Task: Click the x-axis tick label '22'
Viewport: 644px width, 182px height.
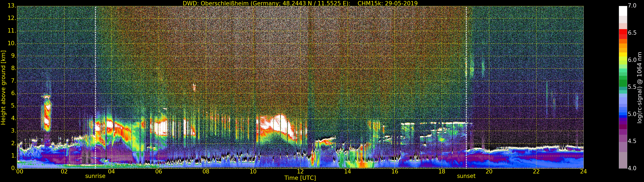Action: (536, 172)
